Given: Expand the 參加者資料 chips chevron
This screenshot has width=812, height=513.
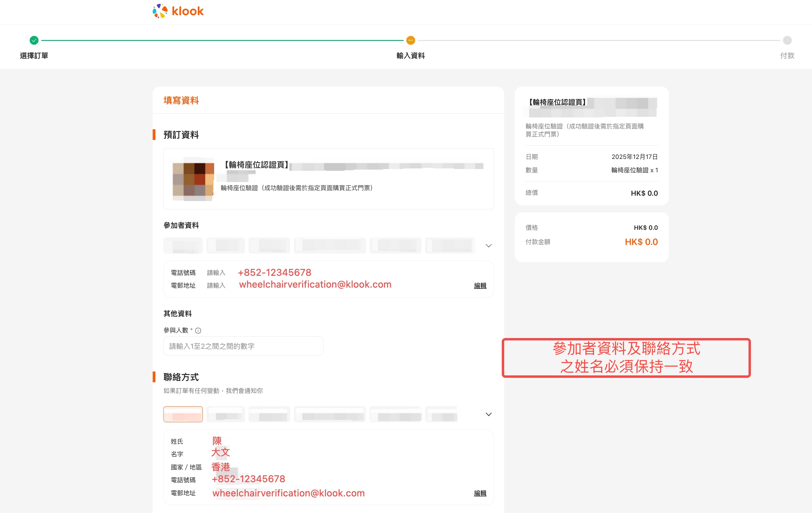Looking at the screenshot, I should point(488,246).
